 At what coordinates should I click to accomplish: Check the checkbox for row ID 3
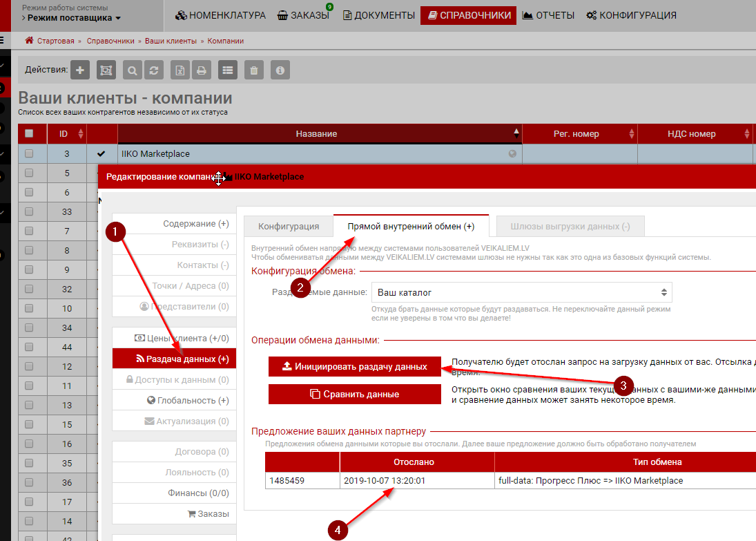point(29,154)
